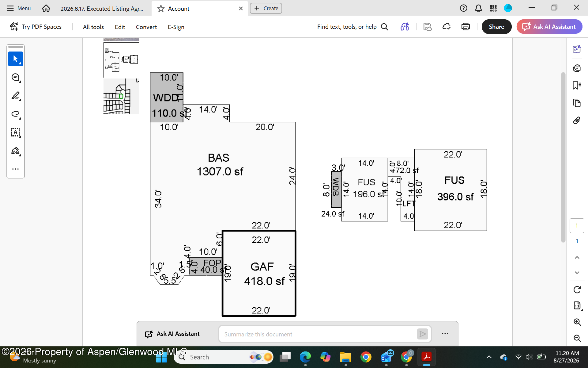The width and height of the screenshot is (588, 368).
Task: Activate the freehand Draw tool
Action: (16, 114)
